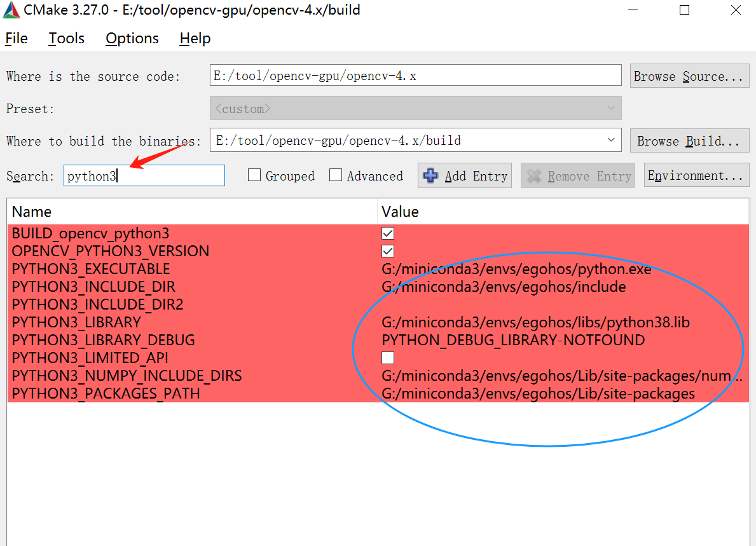756x546 pixels.
Task: Click the PYTHON3_LIMITED_API name cell
Action: pos(90,358)
